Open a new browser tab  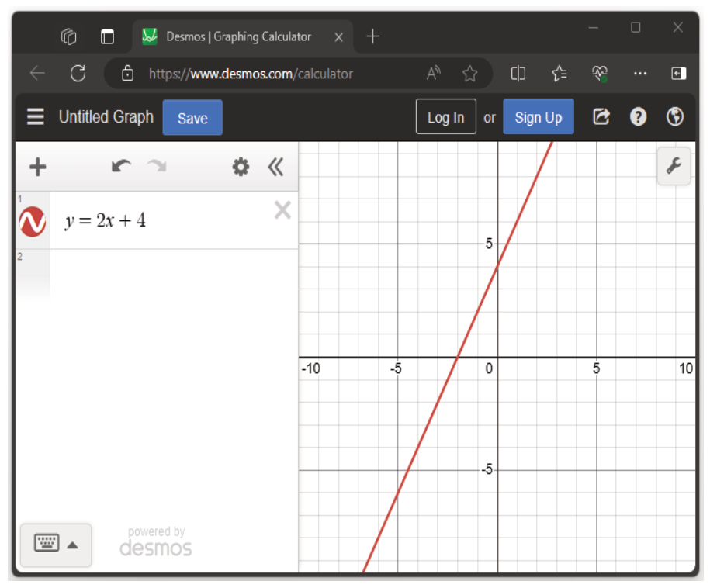coord(372,36)
